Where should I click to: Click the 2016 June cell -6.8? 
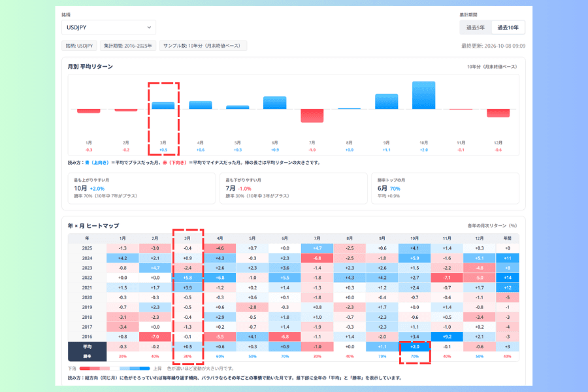285,336
